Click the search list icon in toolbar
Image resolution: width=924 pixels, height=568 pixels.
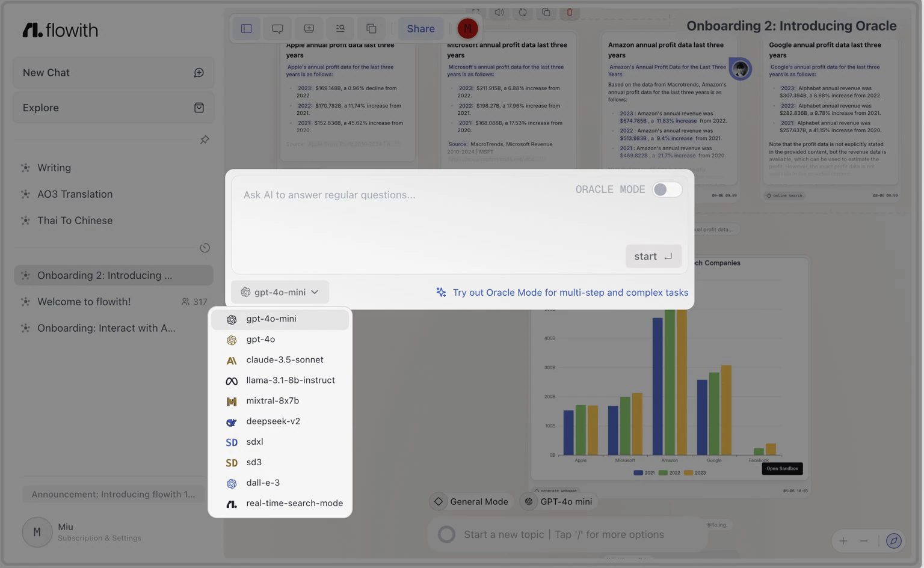(x=340, y=28)
